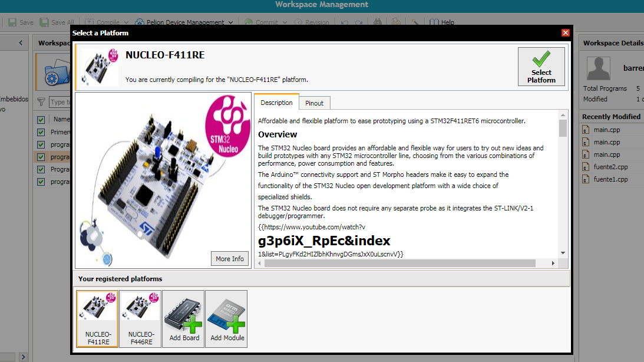Switch to the Pinout tab
644x362 pixels.
pyautogui.click(x=314, y=103)
